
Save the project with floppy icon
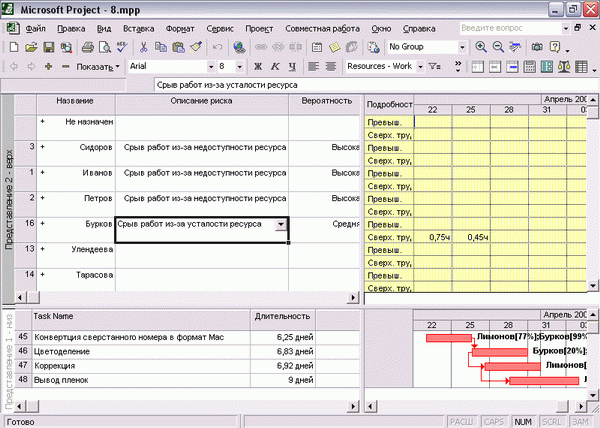point(49,47)
